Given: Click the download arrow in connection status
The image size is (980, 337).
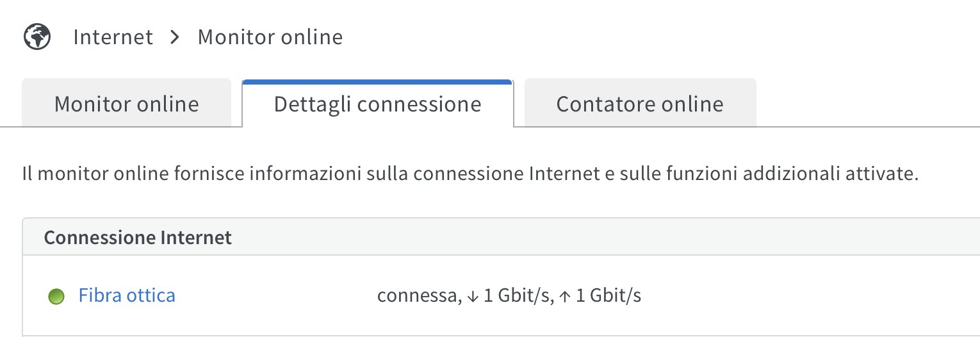Looking at the screenshot, I should click(x=473, y=296).
